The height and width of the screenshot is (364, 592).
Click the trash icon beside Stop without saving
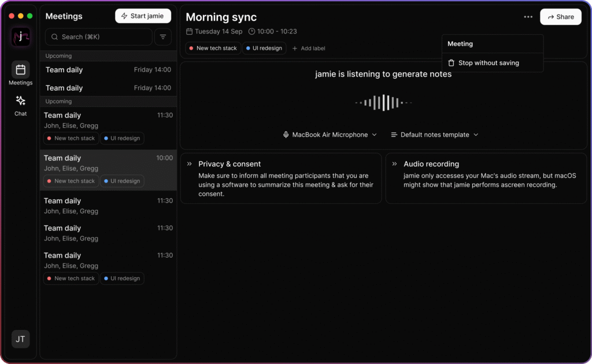[x=452, y=62]
